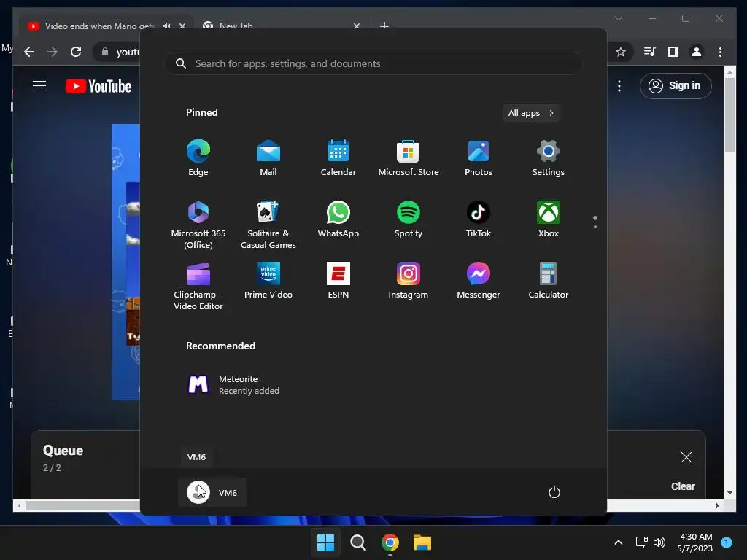Screen dimensions: 747x560
Task: Show hidden system tray icons
Action: [619, 542]
